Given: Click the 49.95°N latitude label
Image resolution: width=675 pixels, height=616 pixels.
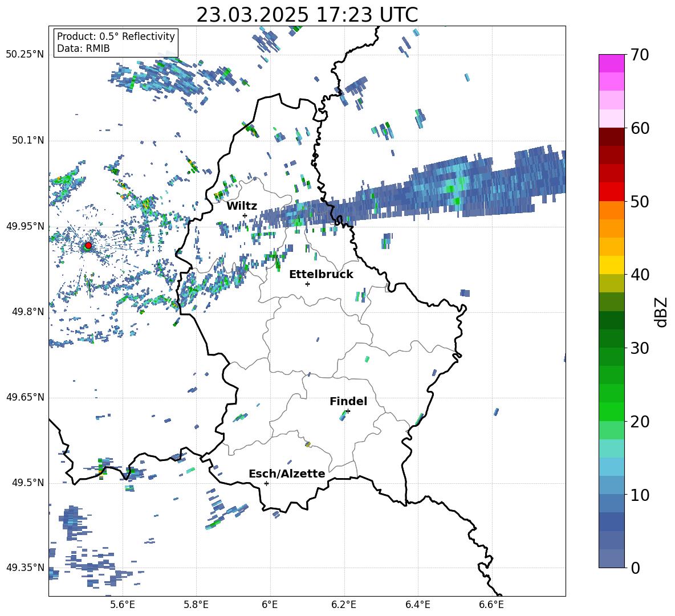Looking at the screenshot, I should [x=25, y=226].
